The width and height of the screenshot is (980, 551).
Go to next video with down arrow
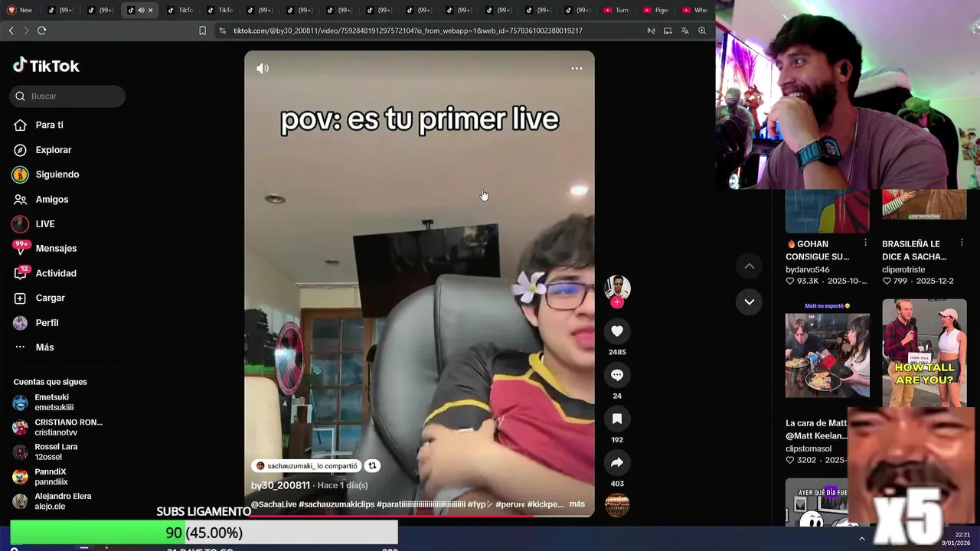click(750, 302)
